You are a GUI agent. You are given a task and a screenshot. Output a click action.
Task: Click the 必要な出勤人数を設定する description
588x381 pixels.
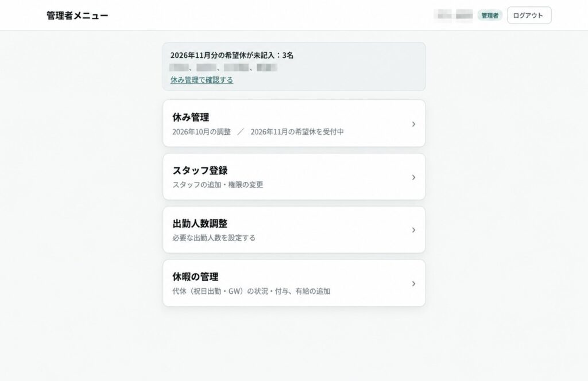click(214, 238)
